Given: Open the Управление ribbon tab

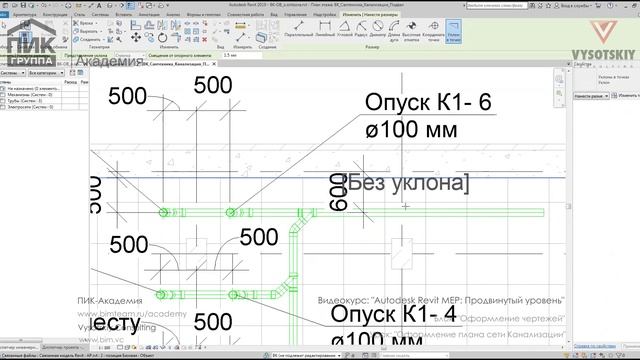Looking at the screenshot, I should (x=295, y=14).
